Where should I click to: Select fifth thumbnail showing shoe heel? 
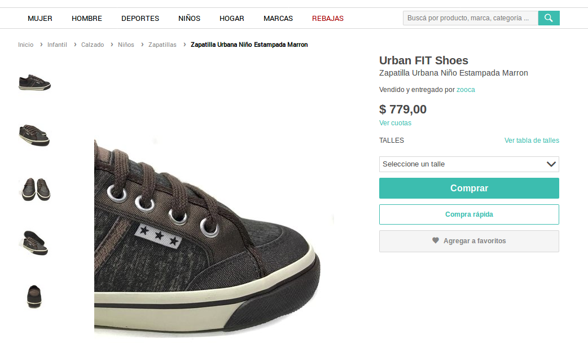35,296
